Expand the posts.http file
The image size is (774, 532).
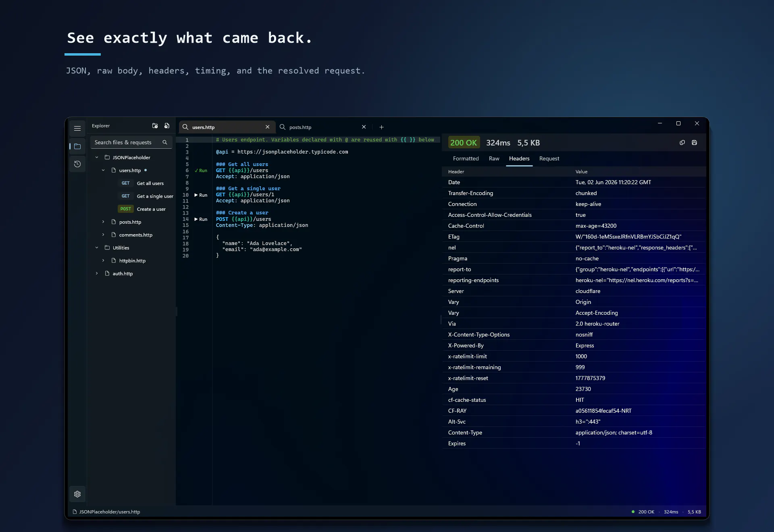click(x=103, y=222)
